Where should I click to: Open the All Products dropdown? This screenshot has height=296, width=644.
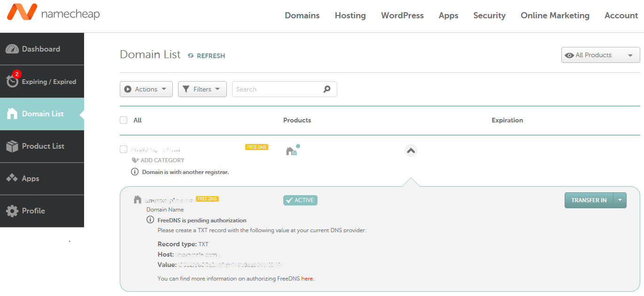[x=600, y=55]
